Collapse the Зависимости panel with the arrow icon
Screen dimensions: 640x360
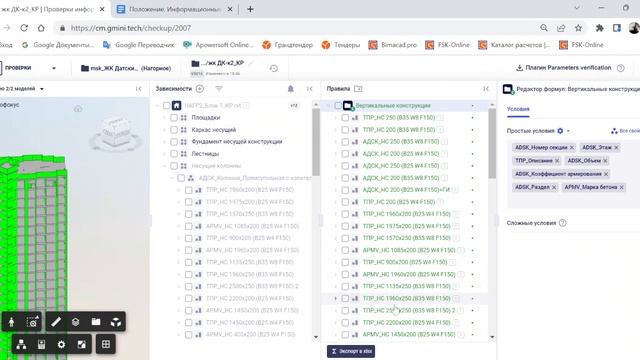coord(310,89)
